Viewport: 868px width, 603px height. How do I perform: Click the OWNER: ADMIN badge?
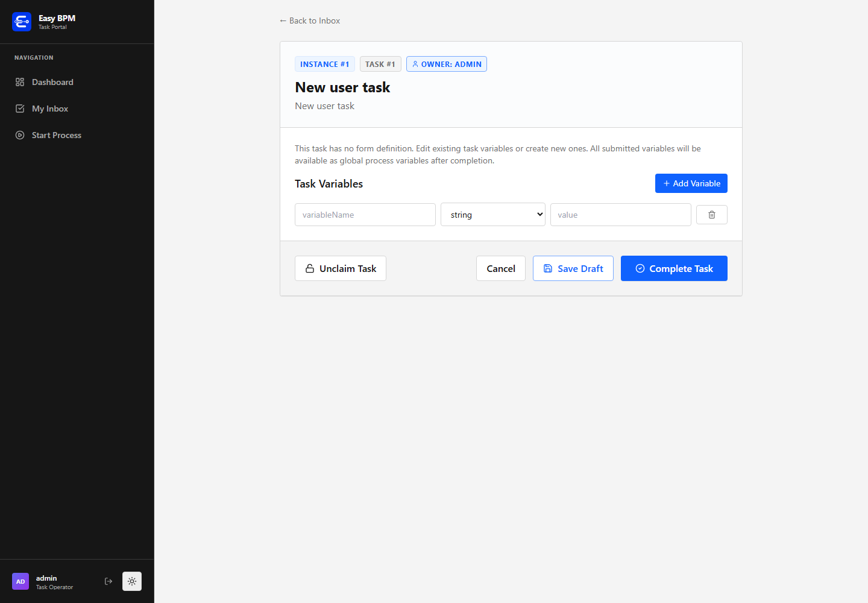447,64
